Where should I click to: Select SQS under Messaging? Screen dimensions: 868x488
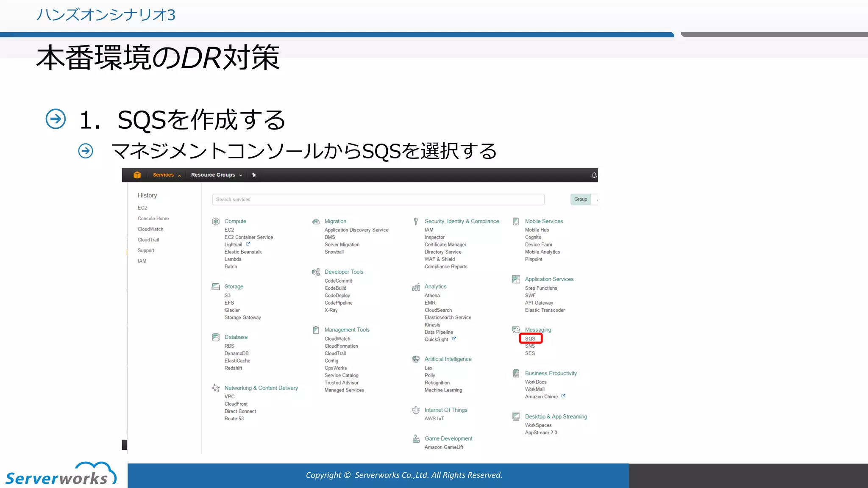coord(530,338)
